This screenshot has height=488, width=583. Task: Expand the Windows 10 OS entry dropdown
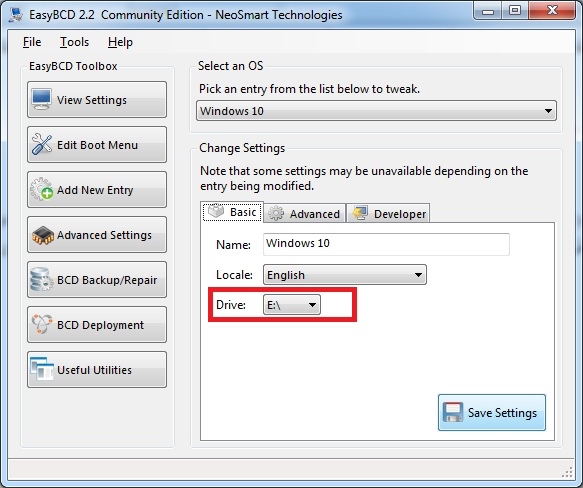pos(376,110)
